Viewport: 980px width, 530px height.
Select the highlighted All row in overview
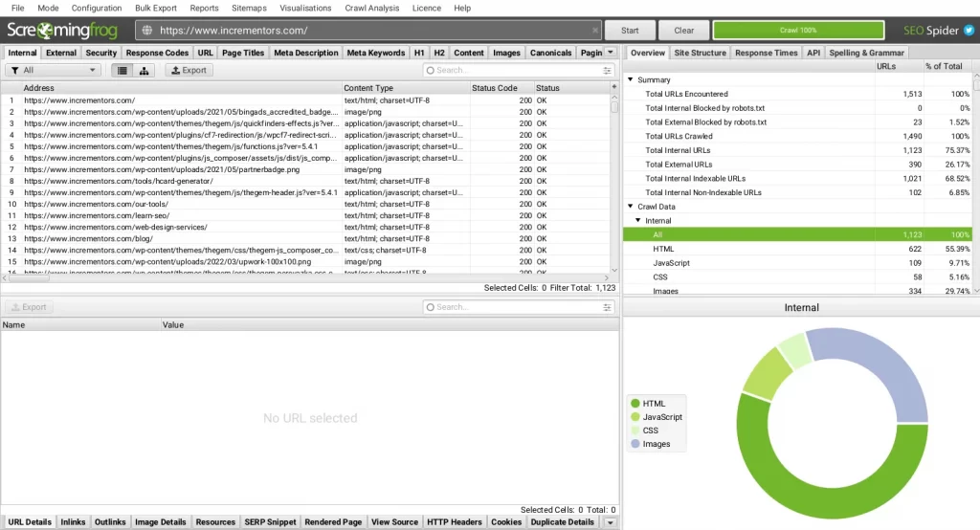click(x=797, y=234)
